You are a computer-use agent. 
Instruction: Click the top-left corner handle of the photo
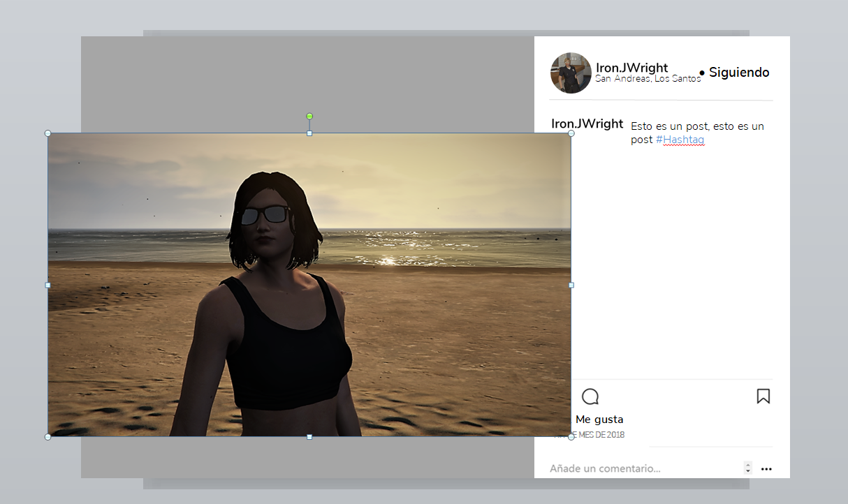[x=47, y=133]
